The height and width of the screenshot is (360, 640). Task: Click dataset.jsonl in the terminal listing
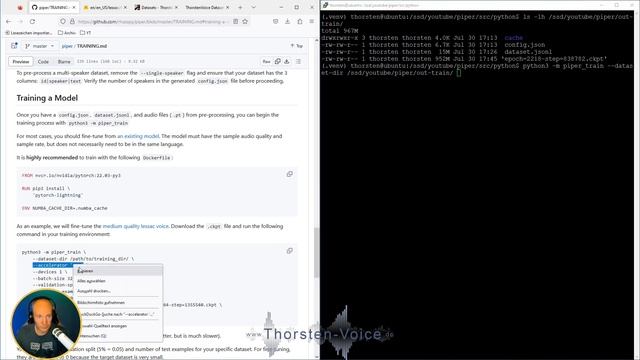coord(528,52)
